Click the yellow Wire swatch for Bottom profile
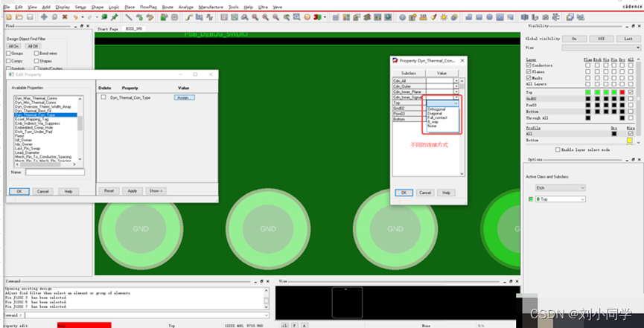This screenshot has width=644, height=328. click(x=630, y=141)
